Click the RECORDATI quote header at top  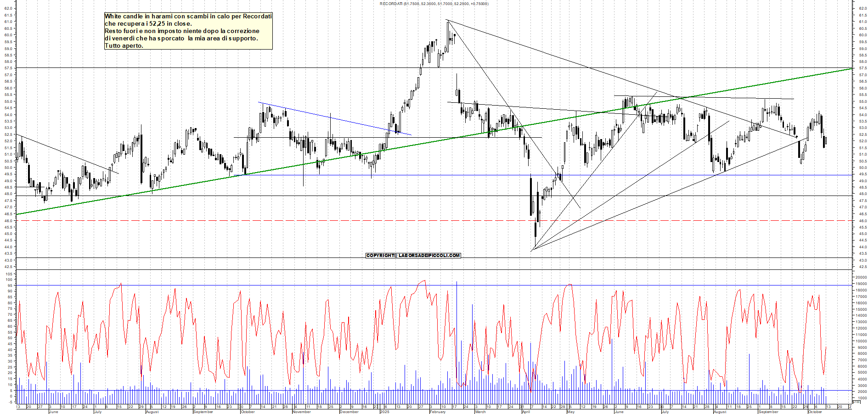coord(434,4)
